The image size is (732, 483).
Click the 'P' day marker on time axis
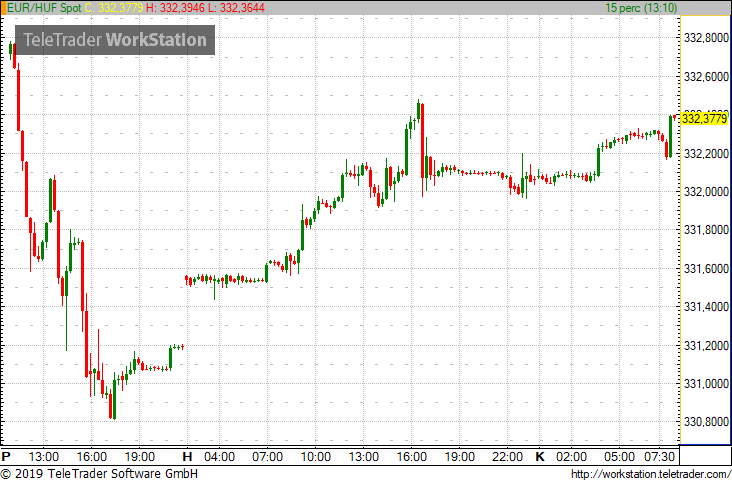pos(6,456)
